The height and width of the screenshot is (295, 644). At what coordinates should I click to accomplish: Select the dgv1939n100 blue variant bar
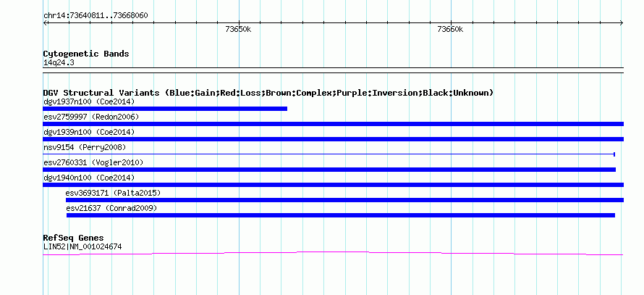tap(334, 139)
